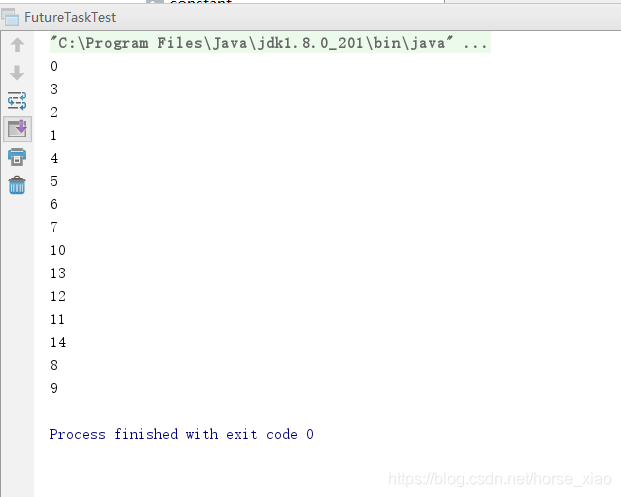Toggle Soft-Wrap for console output
Viewport: 621px width, 497px height.
click(17, 101)
